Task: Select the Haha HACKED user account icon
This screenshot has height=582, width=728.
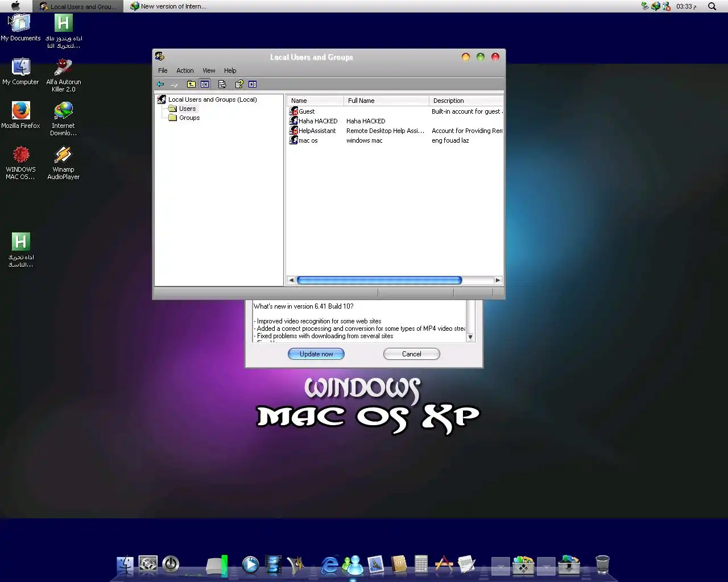Action: pos(293,121)
